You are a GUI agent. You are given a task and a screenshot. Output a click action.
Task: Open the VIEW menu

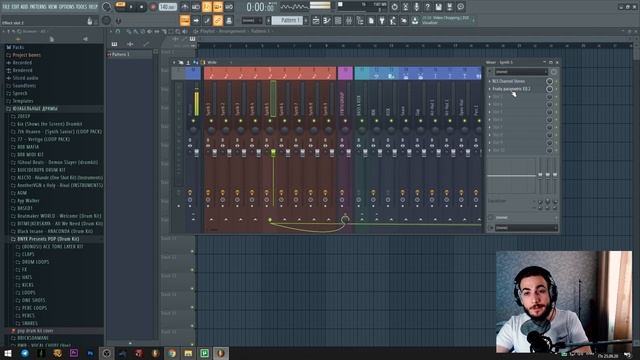click(x=53, y=7)
